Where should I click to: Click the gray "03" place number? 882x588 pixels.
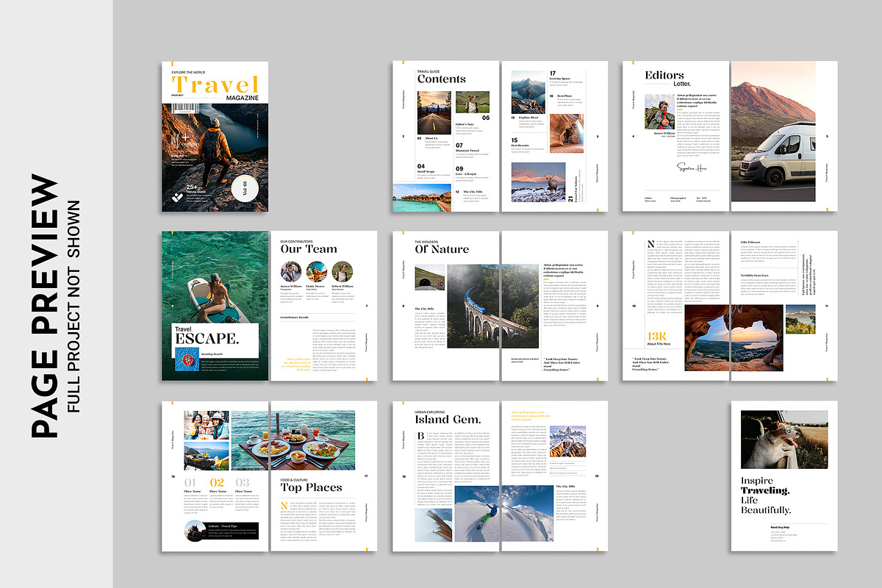click(x=243, y=482)
